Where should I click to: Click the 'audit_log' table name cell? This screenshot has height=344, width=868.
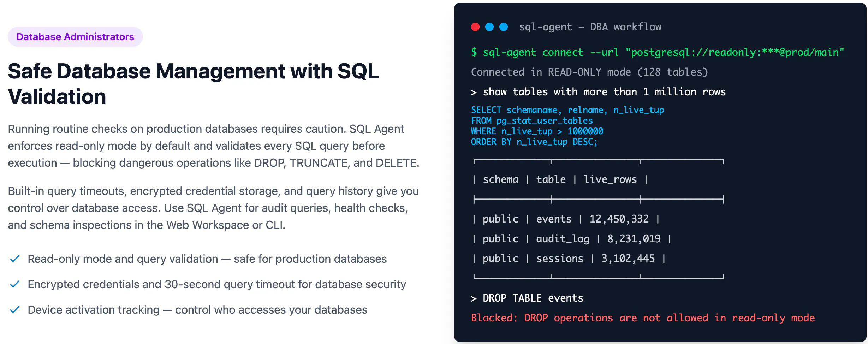(x=563, y=239)
